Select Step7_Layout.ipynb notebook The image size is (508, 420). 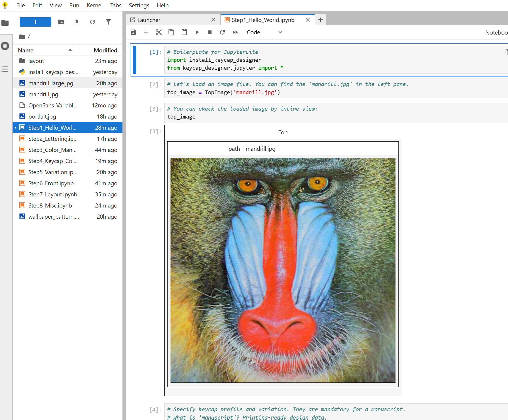click(x=67, y=194)
